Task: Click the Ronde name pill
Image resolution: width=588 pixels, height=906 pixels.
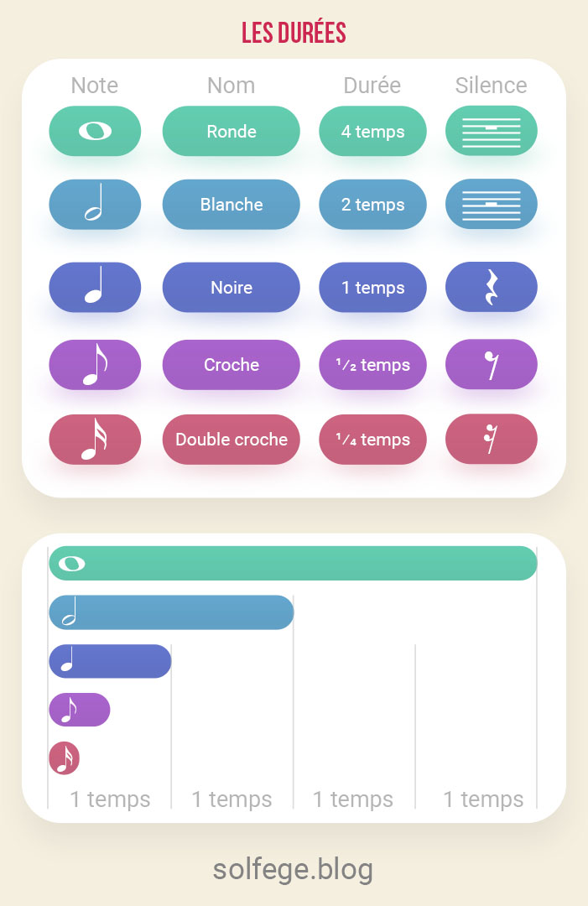Action: (231, 131)
